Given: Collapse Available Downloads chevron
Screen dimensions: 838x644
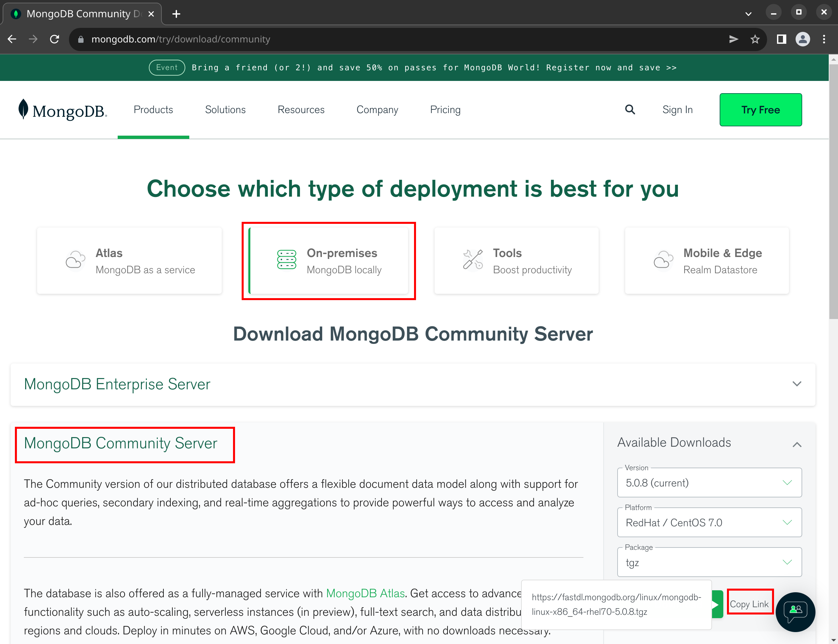Looking at the screenshot, I should tap(797, 444).
